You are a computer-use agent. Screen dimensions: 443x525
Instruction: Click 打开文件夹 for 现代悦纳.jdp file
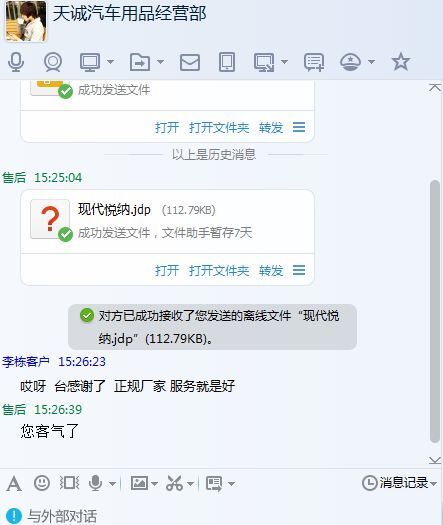tap(219, 270)
